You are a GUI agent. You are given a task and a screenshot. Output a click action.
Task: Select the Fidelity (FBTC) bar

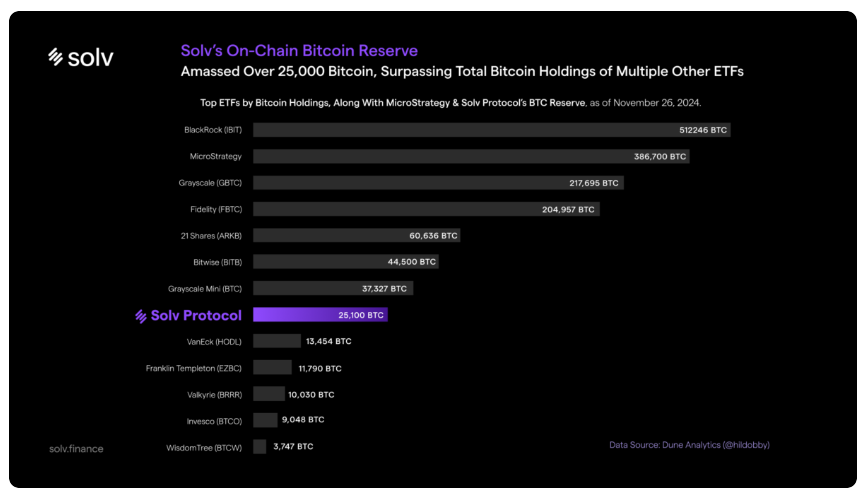pos(425,209)
